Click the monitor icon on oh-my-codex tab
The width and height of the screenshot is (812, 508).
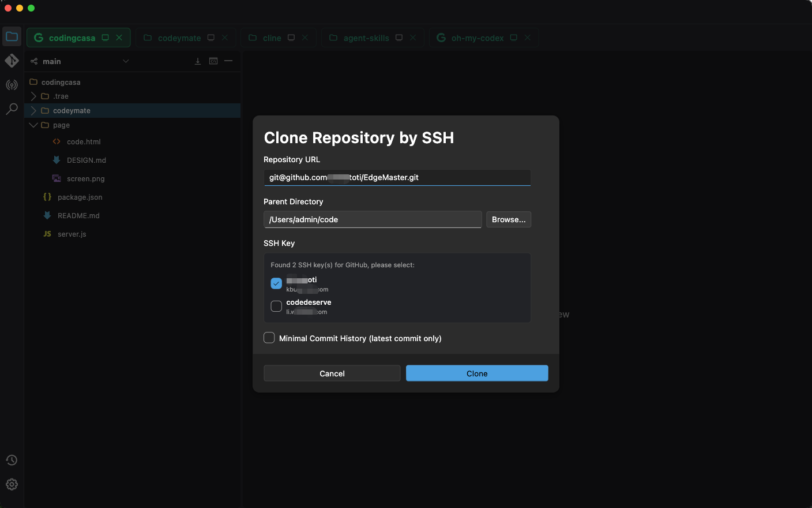[513, 38]
